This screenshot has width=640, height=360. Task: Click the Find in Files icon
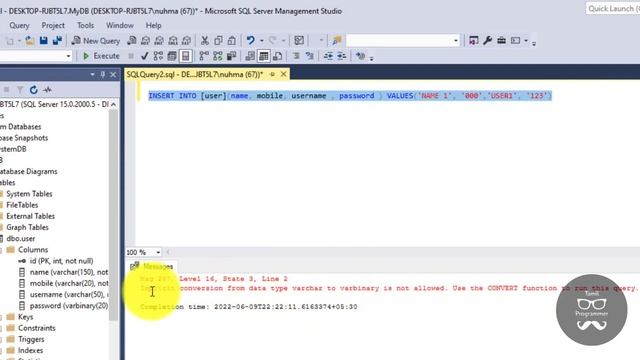coord(337,40)
